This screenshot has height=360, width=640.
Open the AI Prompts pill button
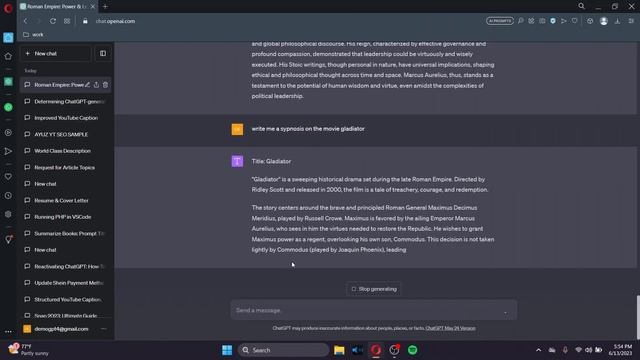pos(500,21)
